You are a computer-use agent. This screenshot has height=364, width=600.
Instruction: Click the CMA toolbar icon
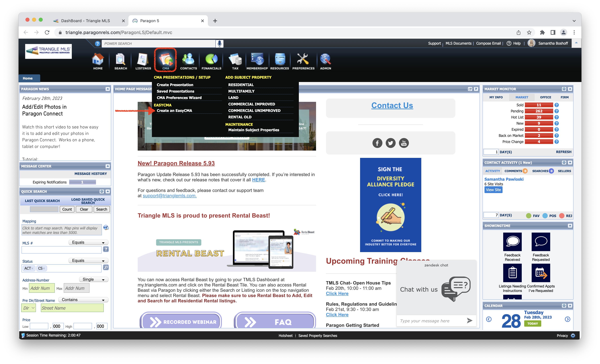[165, 60]
